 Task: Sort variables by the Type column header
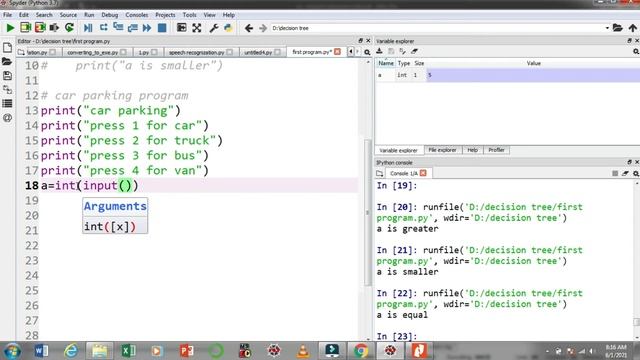pyautogui.click(x=404, y=63)
